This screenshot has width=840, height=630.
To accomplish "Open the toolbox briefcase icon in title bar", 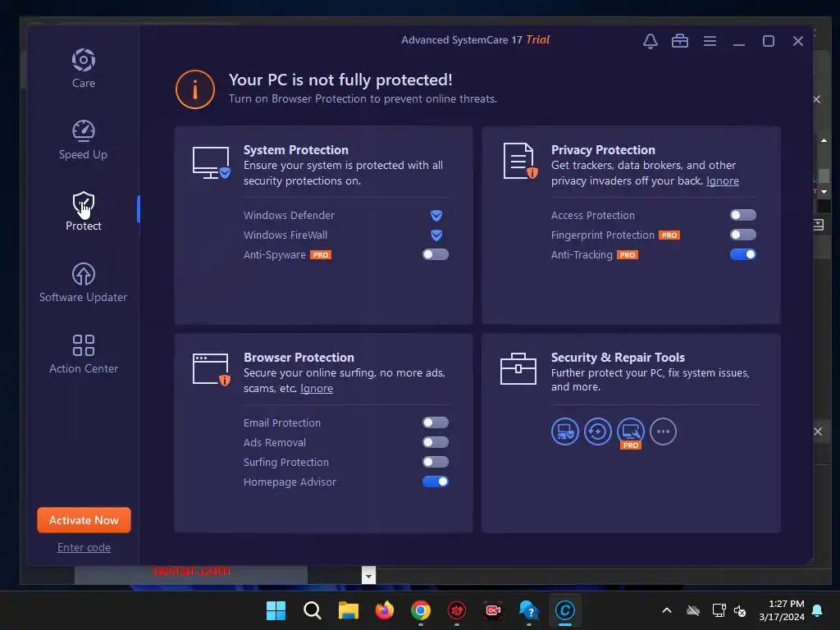I will click(x=680, y=41).
